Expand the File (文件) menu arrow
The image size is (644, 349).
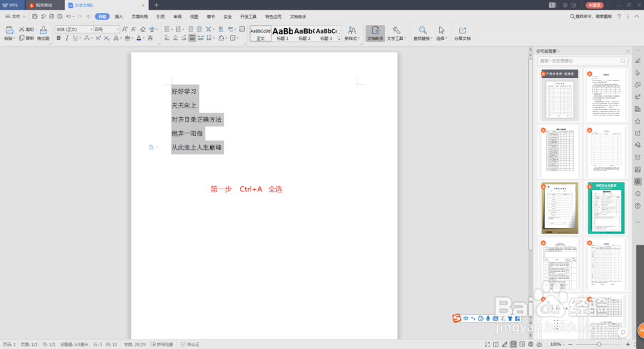tap(24, 17)
